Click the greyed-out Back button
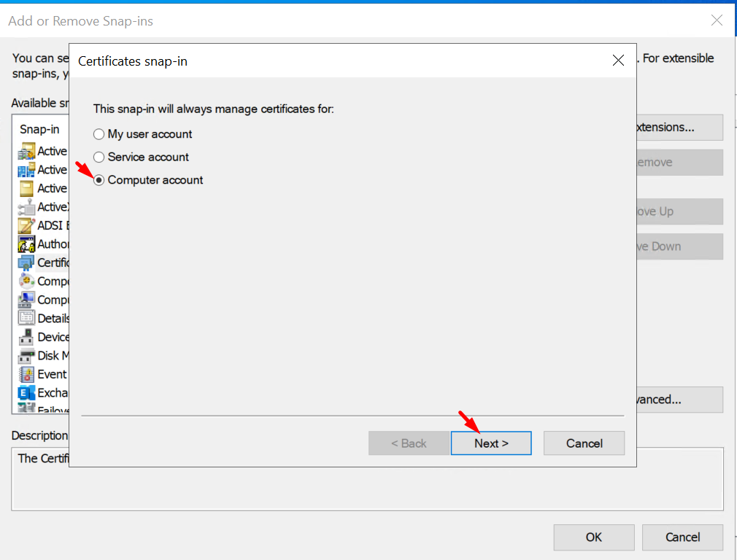 409,443
